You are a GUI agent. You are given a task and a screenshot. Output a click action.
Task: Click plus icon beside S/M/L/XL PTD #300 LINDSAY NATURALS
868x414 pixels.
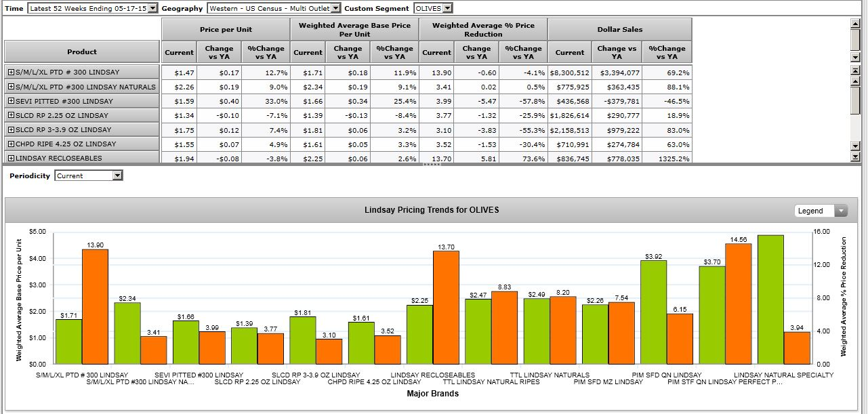tap(11, 87)
